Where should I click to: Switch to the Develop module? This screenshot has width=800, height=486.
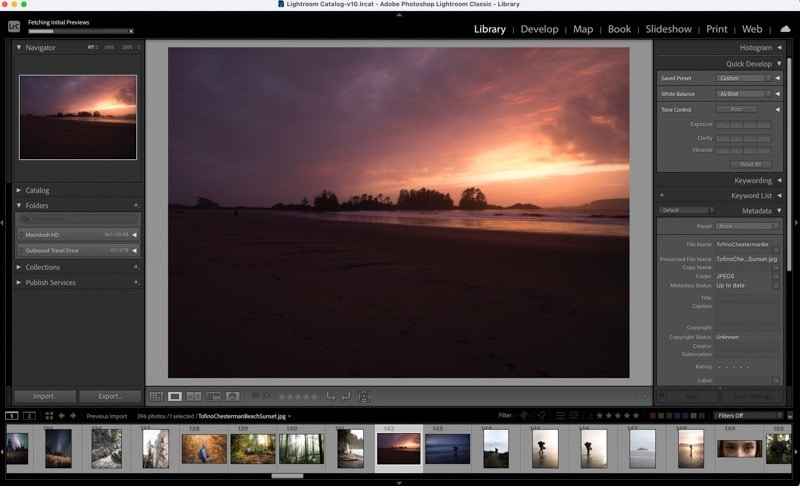click(x=539, y=29)
